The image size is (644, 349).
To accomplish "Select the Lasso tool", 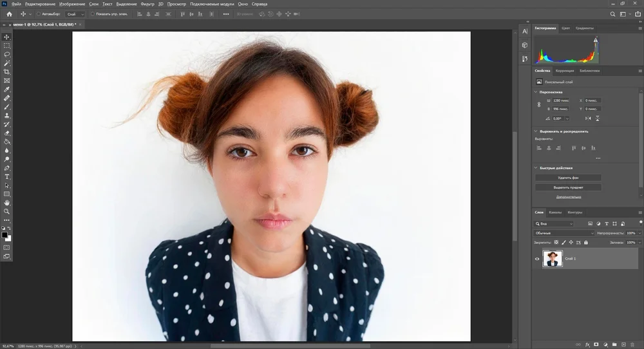I will point(6,54).
